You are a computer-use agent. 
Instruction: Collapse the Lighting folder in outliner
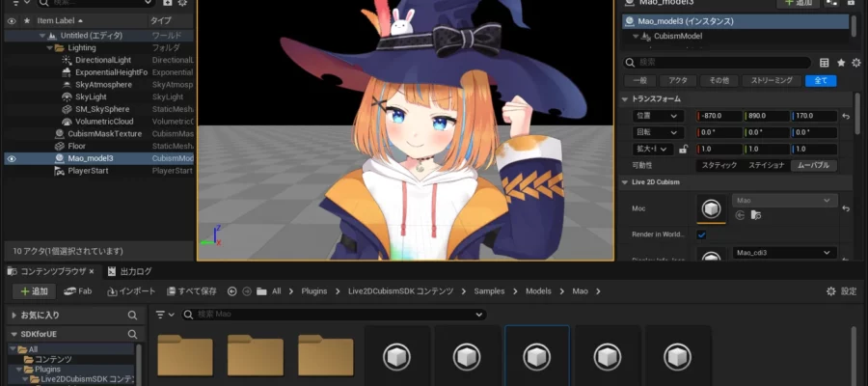tap(49, 47)
